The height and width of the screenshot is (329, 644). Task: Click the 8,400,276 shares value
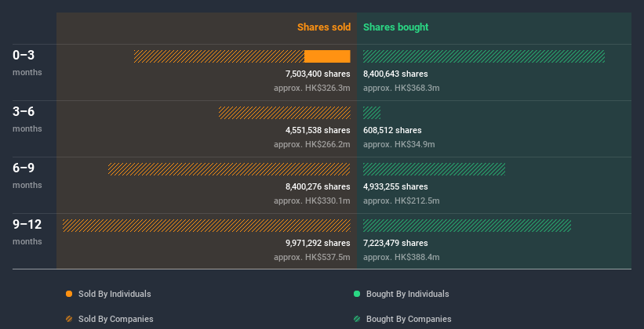coord(318,186)
